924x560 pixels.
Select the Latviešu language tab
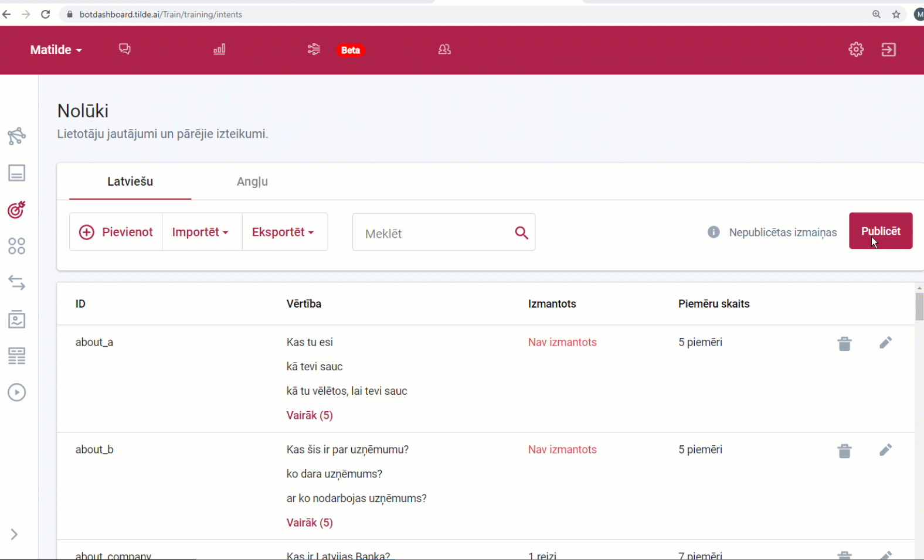[130, 182]
